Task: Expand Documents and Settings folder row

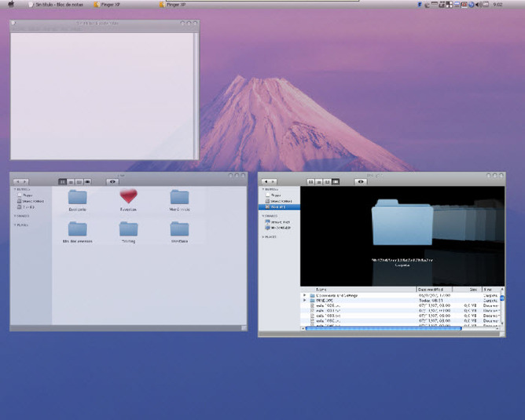Action: tap(304, 295)
